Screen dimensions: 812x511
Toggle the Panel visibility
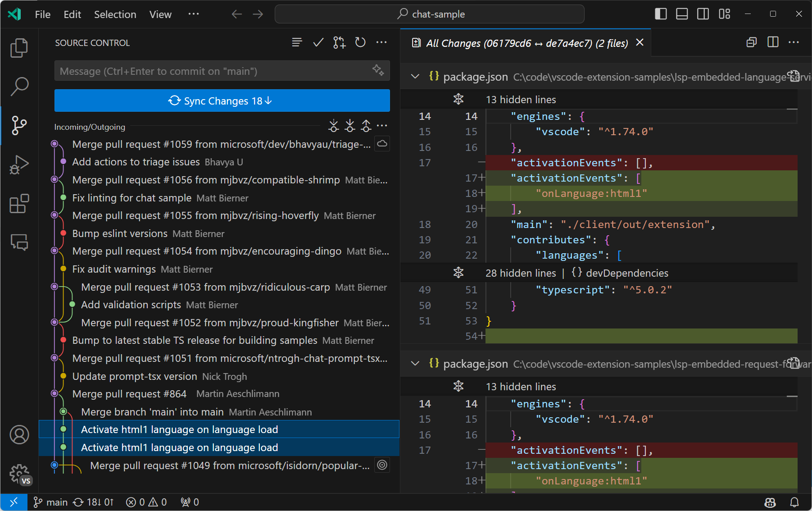681,14
